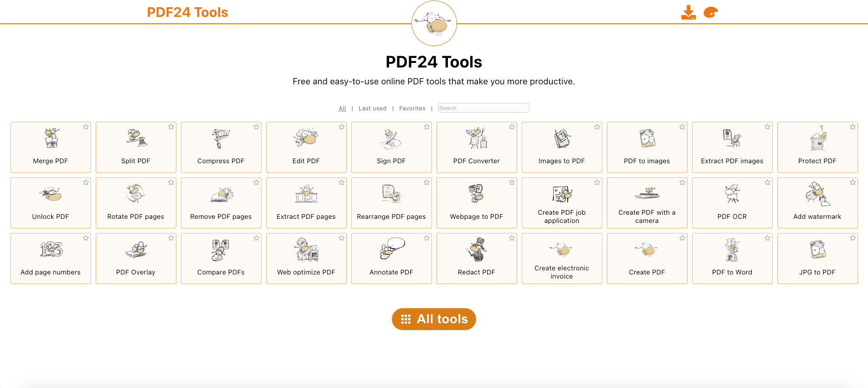868x388 pixels.
Task: Click the PDF24 Tools header link
Action: click(187, 12)
